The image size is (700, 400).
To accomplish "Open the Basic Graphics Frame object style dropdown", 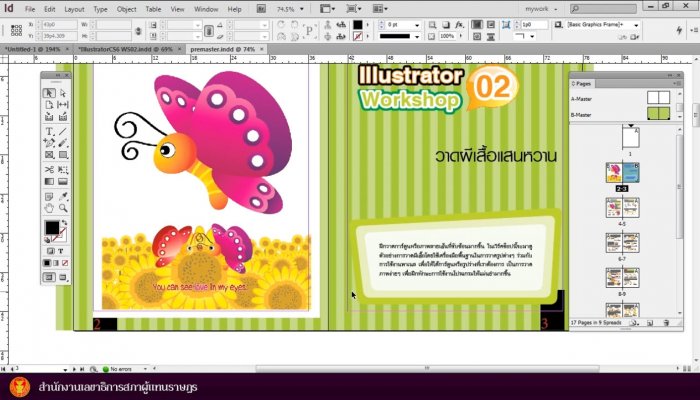I will pyautogui.click(x=636, y=25).
